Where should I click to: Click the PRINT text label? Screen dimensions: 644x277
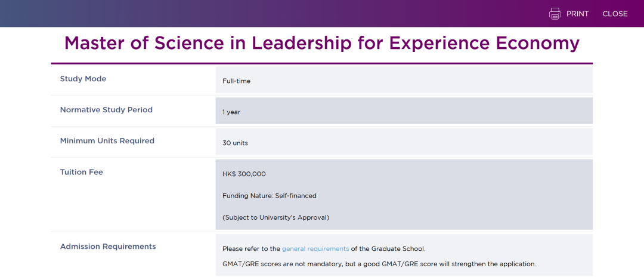coord(577,14)
